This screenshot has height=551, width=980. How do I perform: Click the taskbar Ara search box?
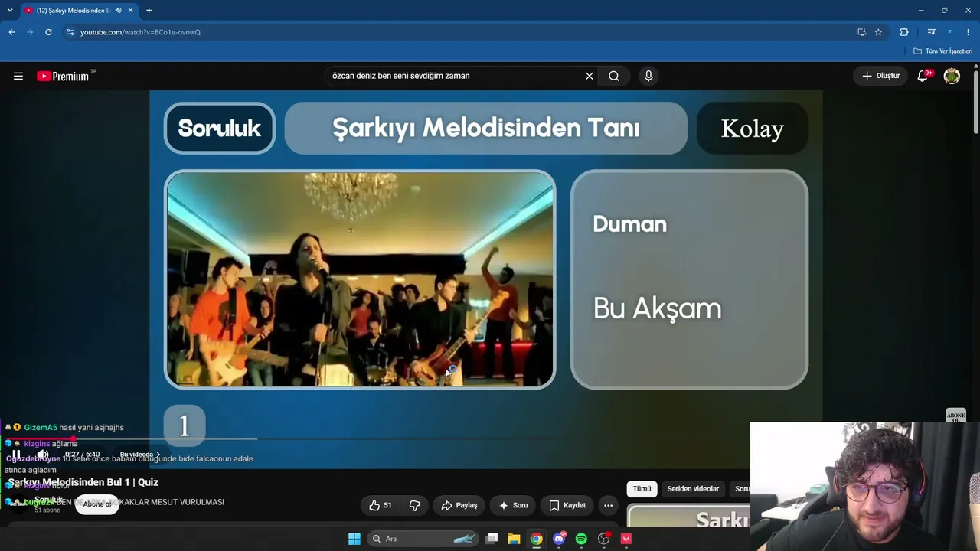click(x=423, y=539)
